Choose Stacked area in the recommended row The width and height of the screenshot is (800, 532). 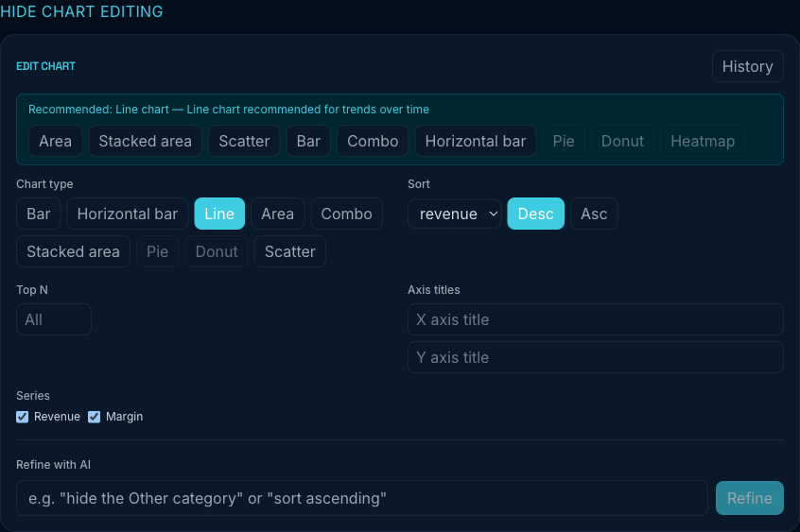[x=145, y=141]
